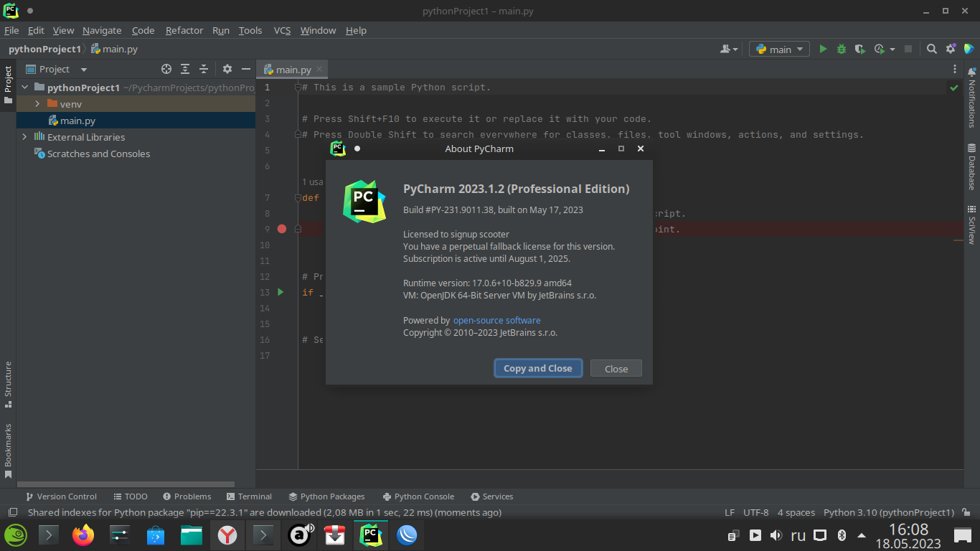Open the openSUSE application launcher

pyautogui.click(x=16, y=535)
